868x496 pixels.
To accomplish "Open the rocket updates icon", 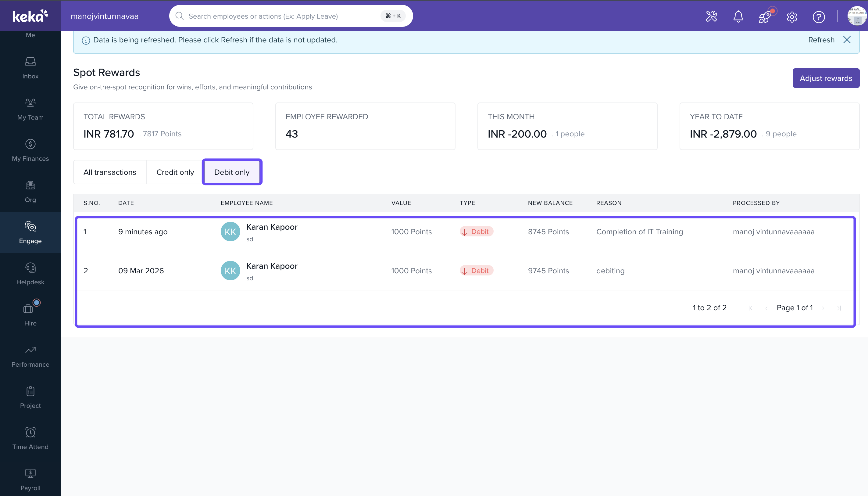I will pyautogui.click(x=765, y=16).
